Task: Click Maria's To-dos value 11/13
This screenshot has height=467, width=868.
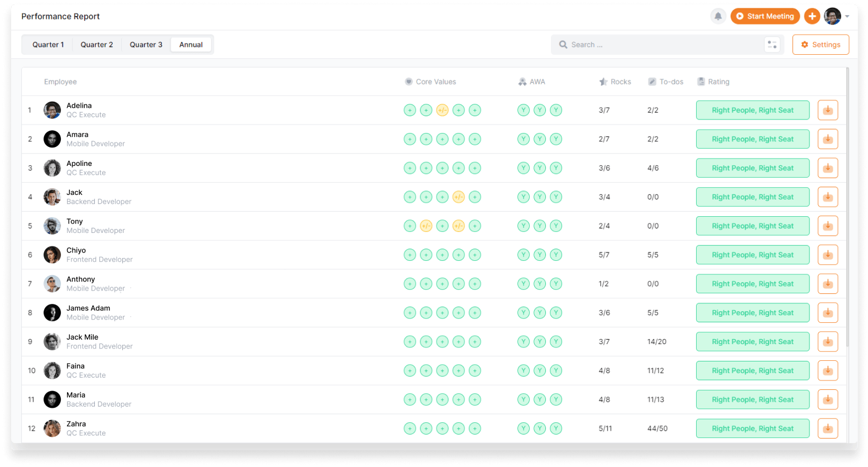Action: tap(656, 399)
